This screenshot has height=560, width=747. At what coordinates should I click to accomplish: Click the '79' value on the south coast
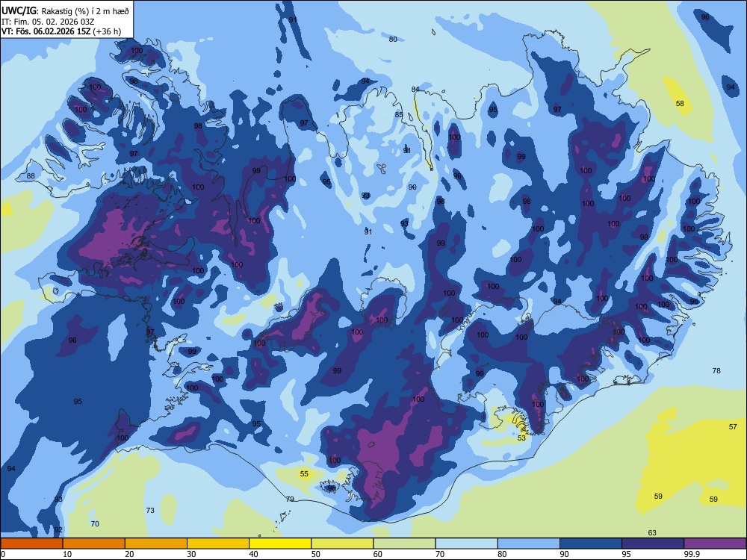coord(290,499)
